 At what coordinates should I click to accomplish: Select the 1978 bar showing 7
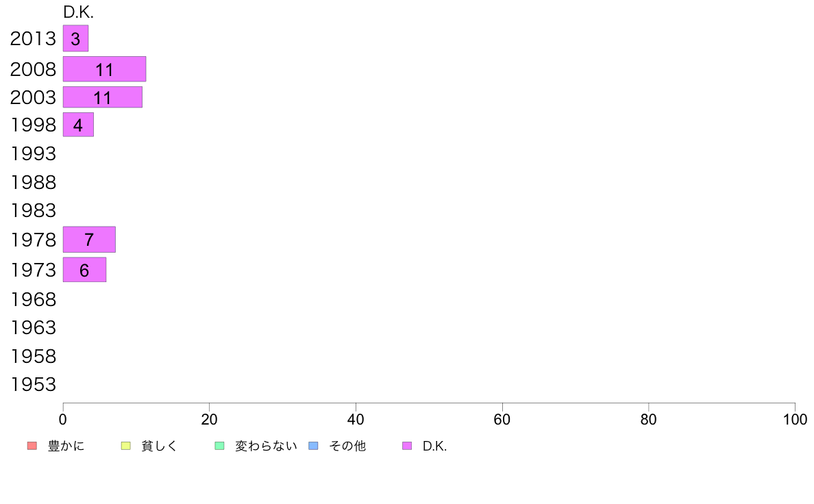coord(89,239)
